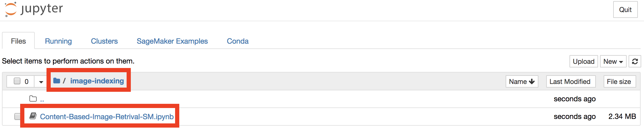Open the SageMaker Examples tab
Image resolution: width=644 pixels, height=129 pixels.
[172, 41]
